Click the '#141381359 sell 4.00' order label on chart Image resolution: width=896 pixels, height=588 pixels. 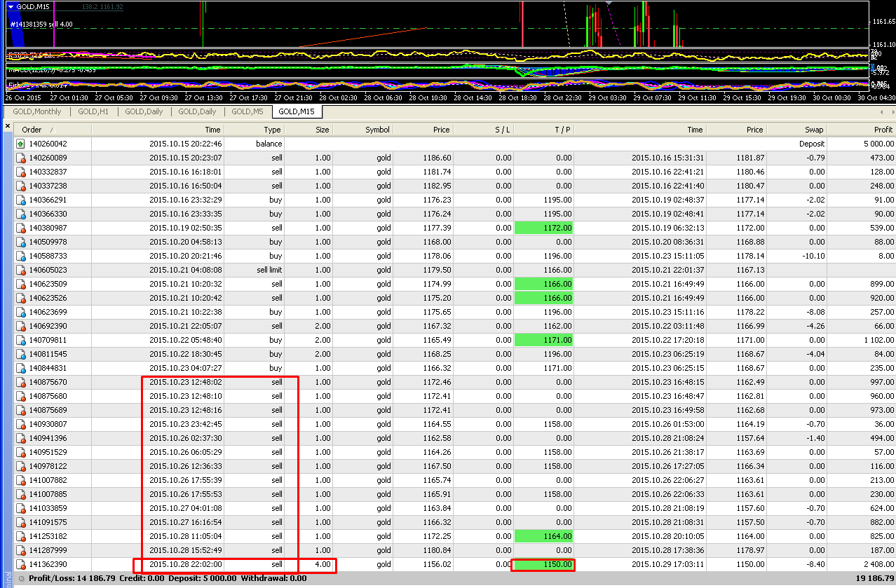coord(41,25)
